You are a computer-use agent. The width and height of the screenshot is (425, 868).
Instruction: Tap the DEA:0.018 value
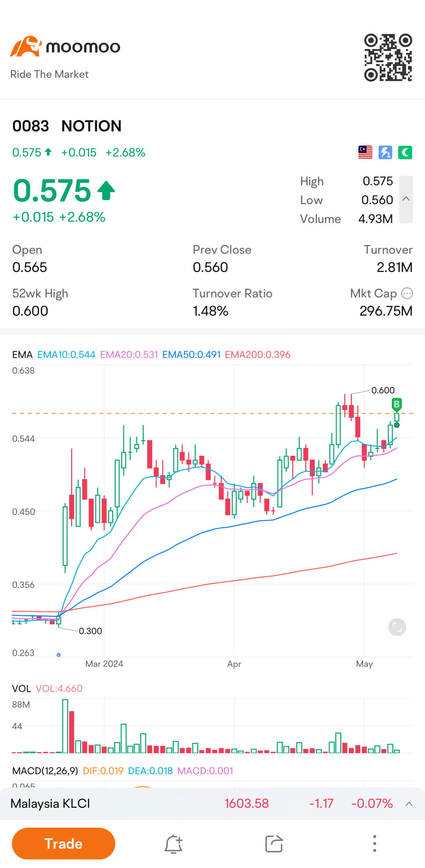(x=150, y=771)
